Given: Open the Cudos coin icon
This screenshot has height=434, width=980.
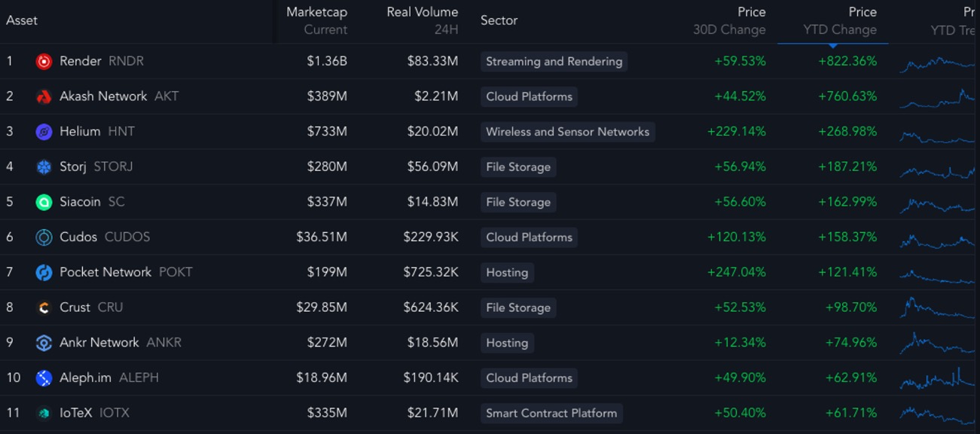Looking at the screenshot, I should 44,237.
